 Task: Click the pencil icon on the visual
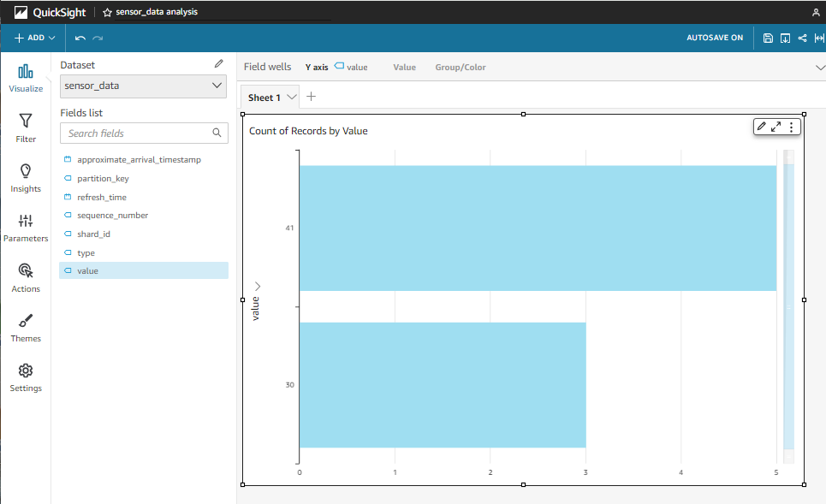click(x=761, y=127)
